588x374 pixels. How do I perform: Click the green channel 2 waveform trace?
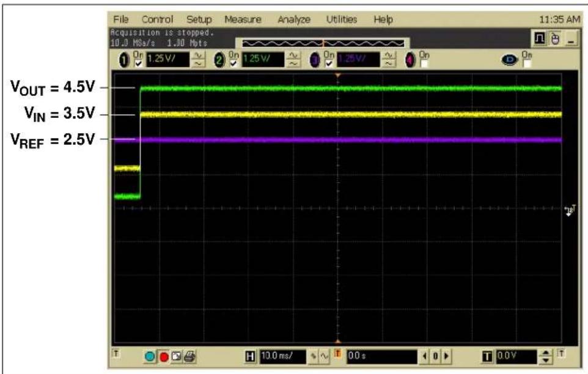(351, 89)
